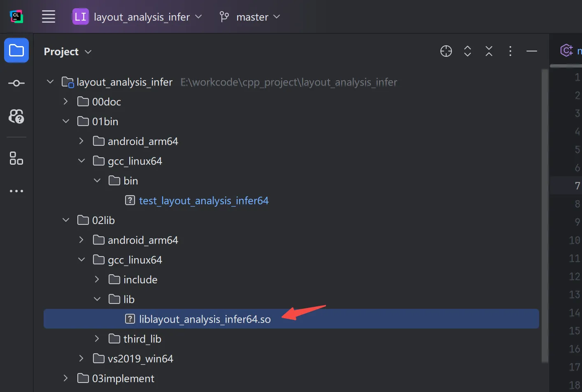Open Project panel options kebab menu
This screenshot has height=392, width=582.
coord(510,51)
